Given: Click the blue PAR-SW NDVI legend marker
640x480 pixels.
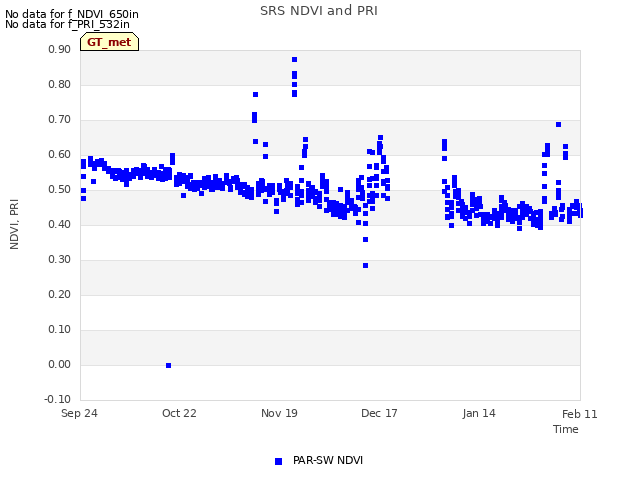Looking at the screenshot, I should 278,461.
